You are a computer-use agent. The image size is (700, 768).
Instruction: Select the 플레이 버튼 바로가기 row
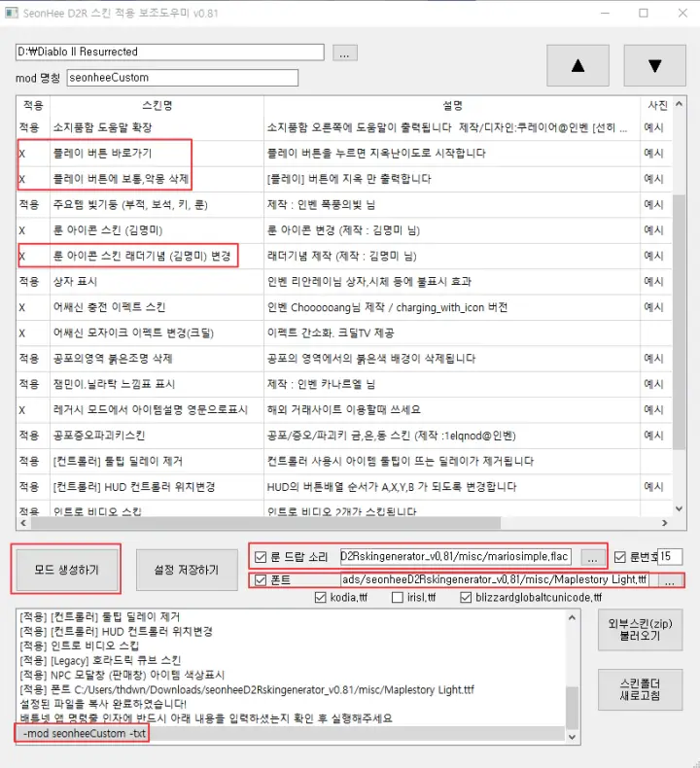tap(344, 154)
